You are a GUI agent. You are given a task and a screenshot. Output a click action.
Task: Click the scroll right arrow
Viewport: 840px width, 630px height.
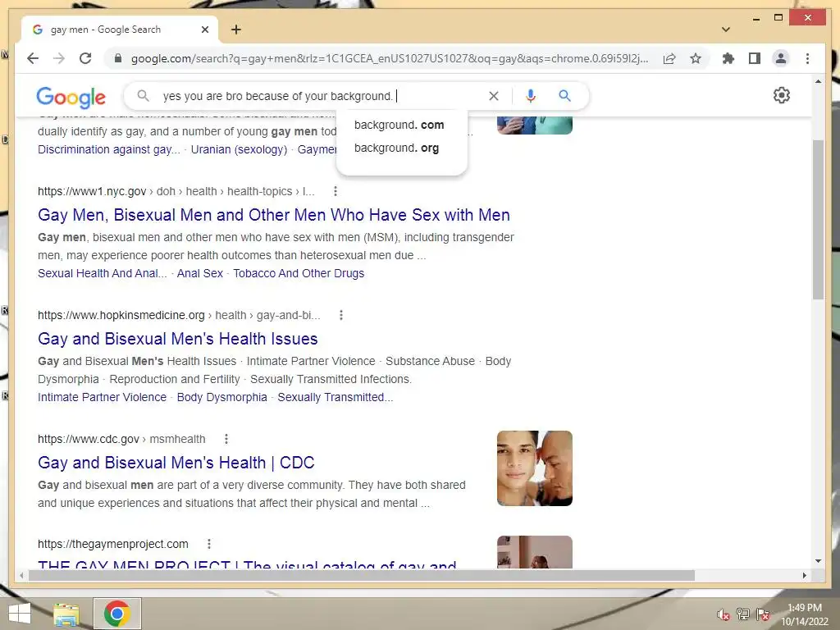[x=804, y=575]
